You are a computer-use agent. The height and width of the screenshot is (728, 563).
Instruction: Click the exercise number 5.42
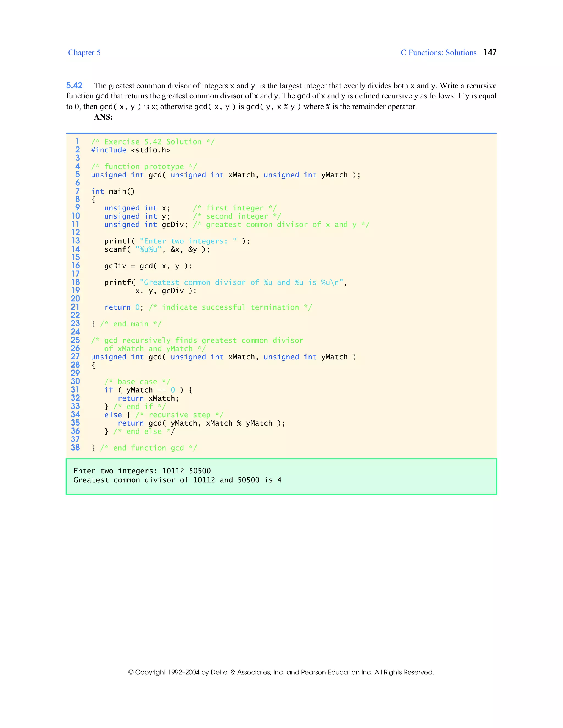[74, 85]
